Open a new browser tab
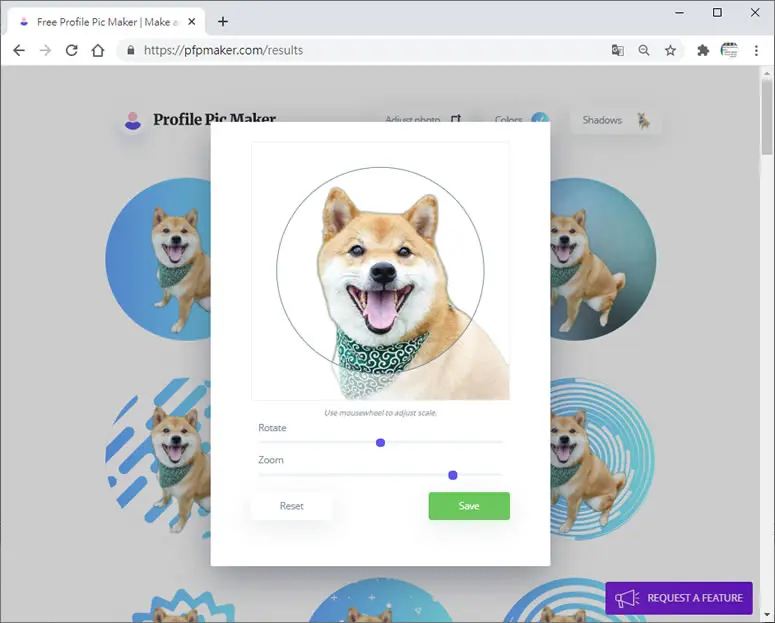This screenshot has width=775, height=623. 223,22
